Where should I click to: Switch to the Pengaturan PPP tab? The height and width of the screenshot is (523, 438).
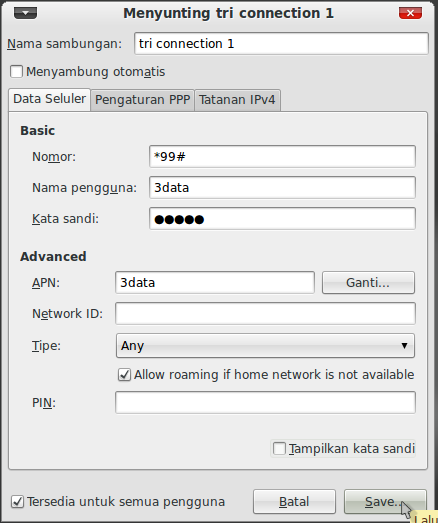[142, 100]
